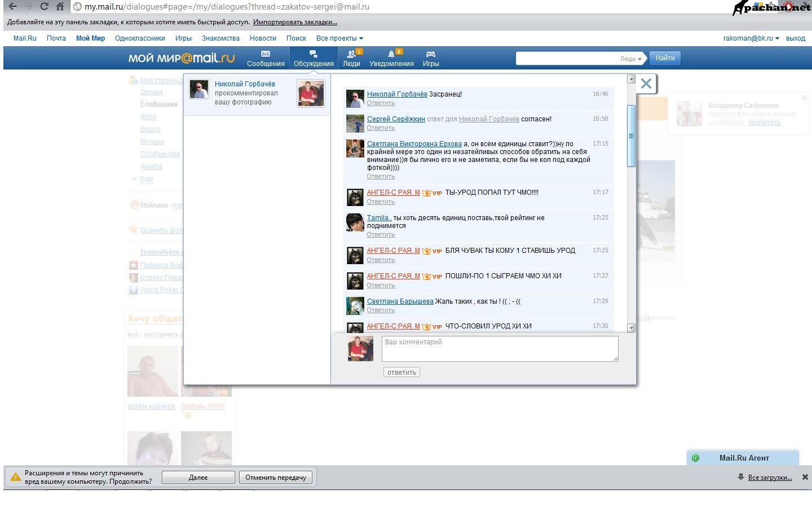This screenshot has height=508, width=812.
Task: Click Импортировать закладки link
Action: [295, 22]
